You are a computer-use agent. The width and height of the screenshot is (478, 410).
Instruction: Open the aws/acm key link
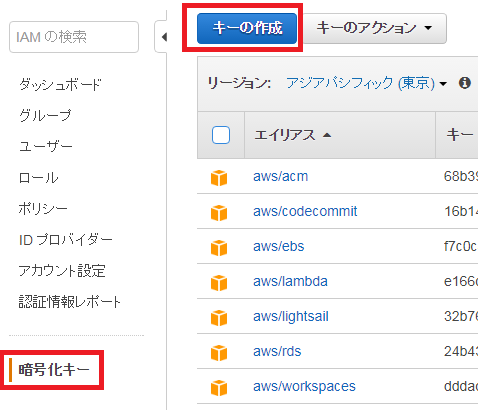[x=281, y=176]
